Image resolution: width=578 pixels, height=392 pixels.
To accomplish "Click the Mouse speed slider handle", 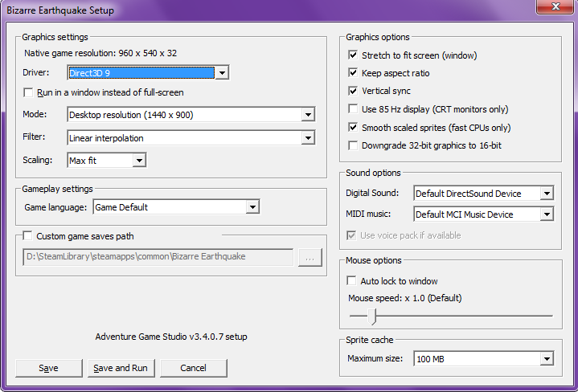I will (372, 316).
